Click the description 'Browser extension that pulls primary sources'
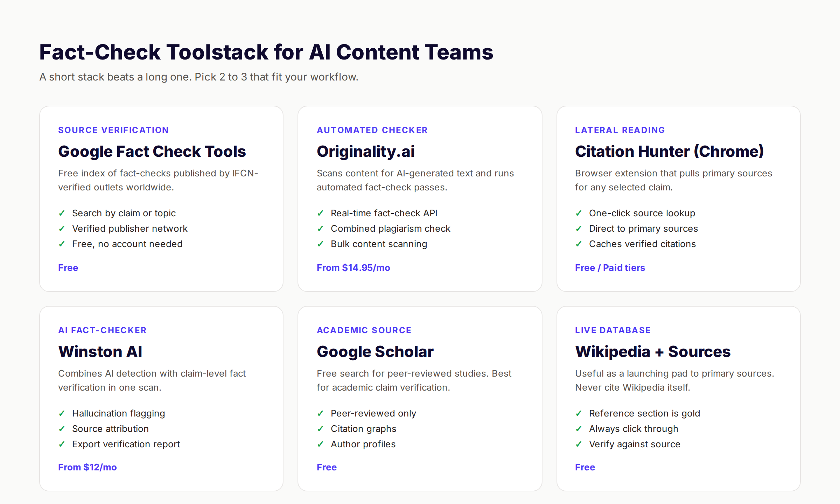 [674, 180]
